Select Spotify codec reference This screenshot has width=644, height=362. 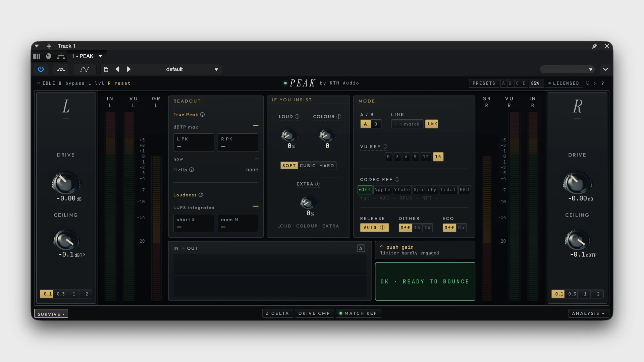click(425, 190)
